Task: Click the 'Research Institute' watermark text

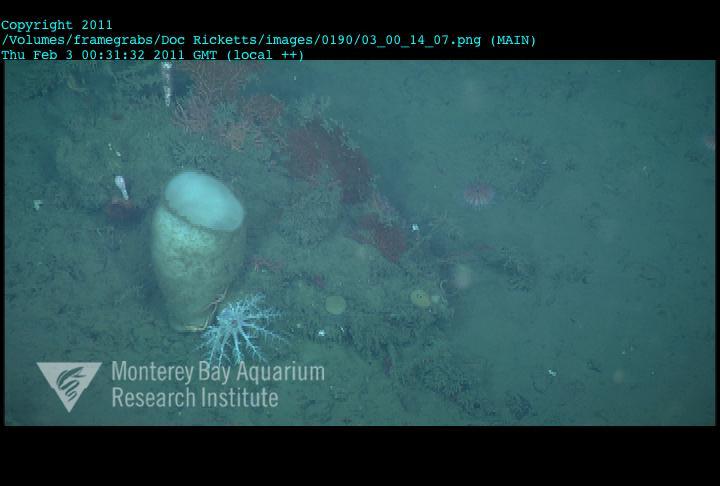Action: (194, 397)
